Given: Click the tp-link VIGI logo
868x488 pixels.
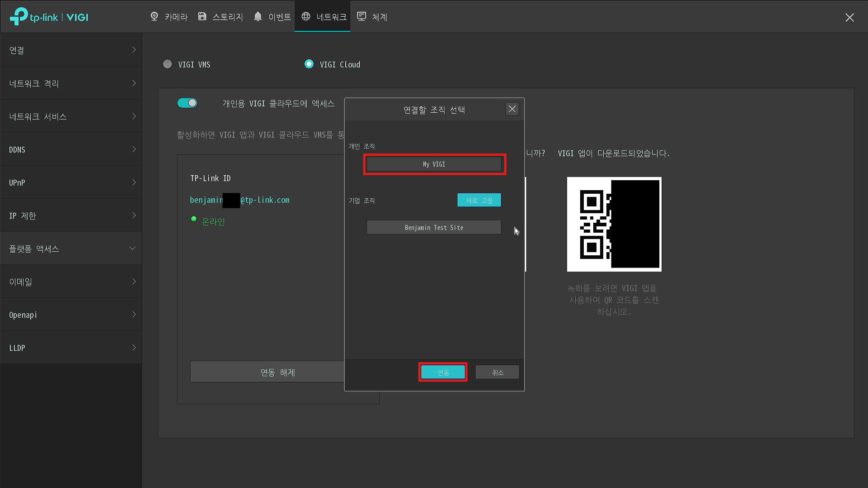Looking at the screenshot, I should point(49,17).
